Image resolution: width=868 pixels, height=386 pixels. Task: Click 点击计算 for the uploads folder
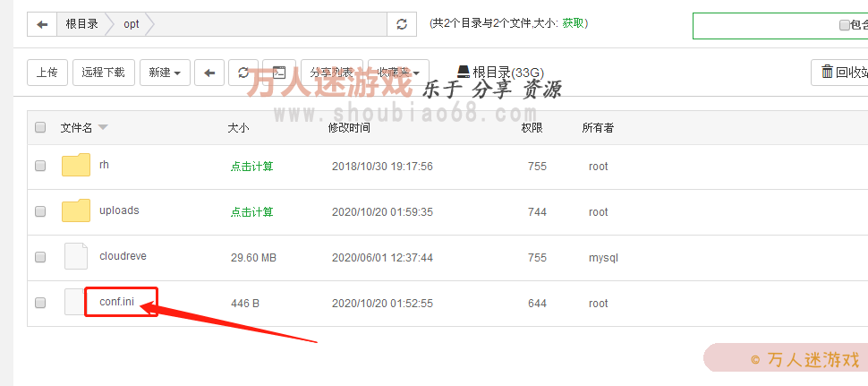[x=251, y=212]
